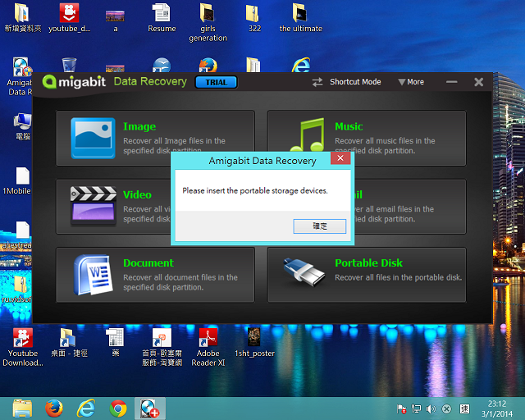Click Amigabit Data Recovery taskbar icon
Image resolution: width=525 pixels, height=420 pixels.
(149, 409)
